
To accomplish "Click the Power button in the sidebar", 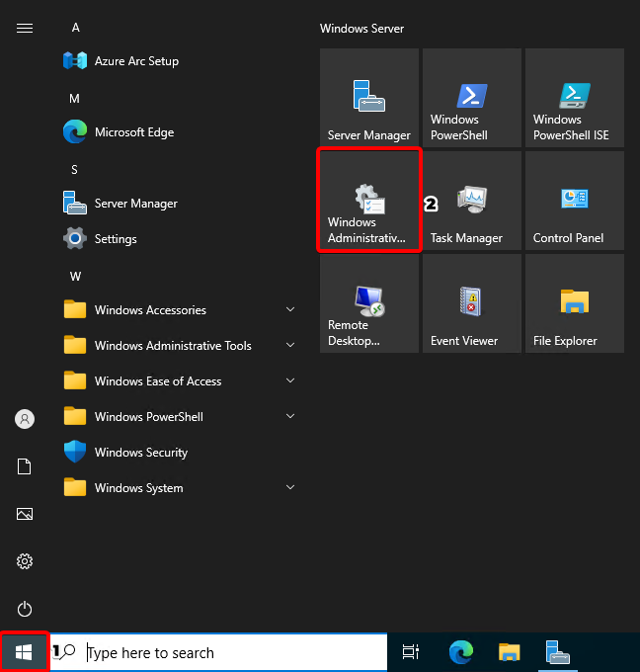I will pos(25,609).
